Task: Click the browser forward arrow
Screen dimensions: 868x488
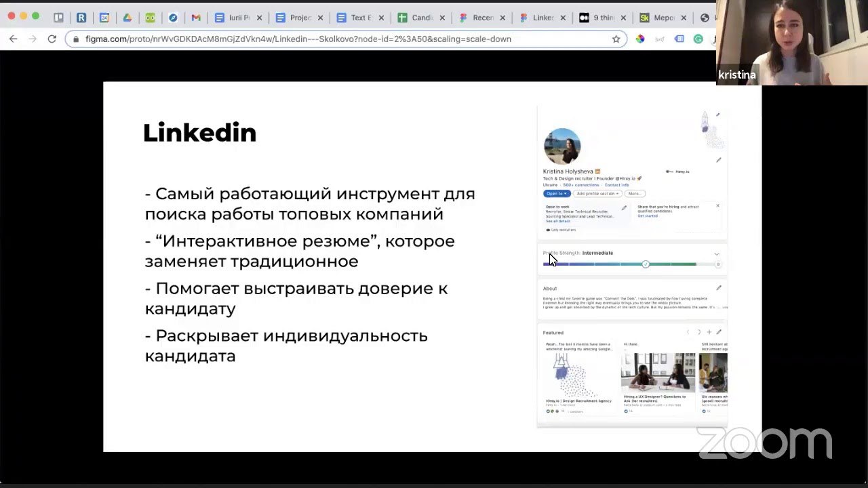Action: click(33, 39)
